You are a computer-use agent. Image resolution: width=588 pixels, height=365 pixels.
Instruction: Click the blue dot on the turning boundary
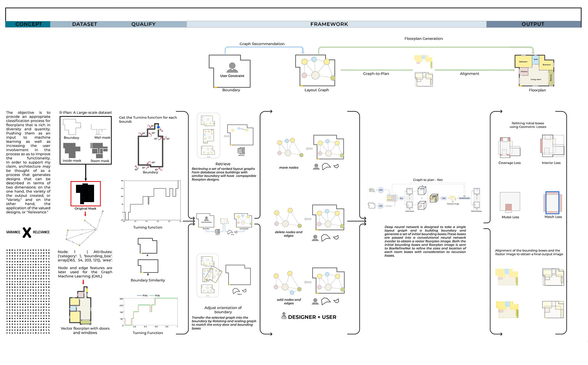(x=158, y=127)
